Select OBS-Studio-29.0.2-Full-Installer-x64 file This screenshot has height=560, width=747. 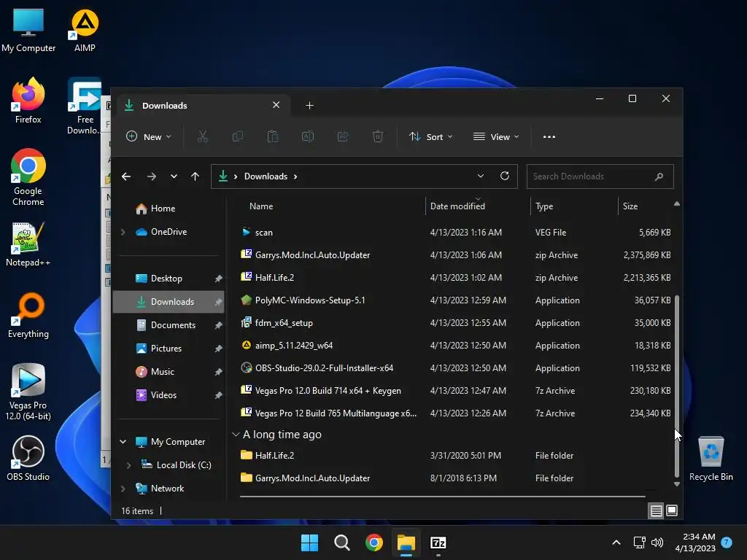click(x=455, y=368)
